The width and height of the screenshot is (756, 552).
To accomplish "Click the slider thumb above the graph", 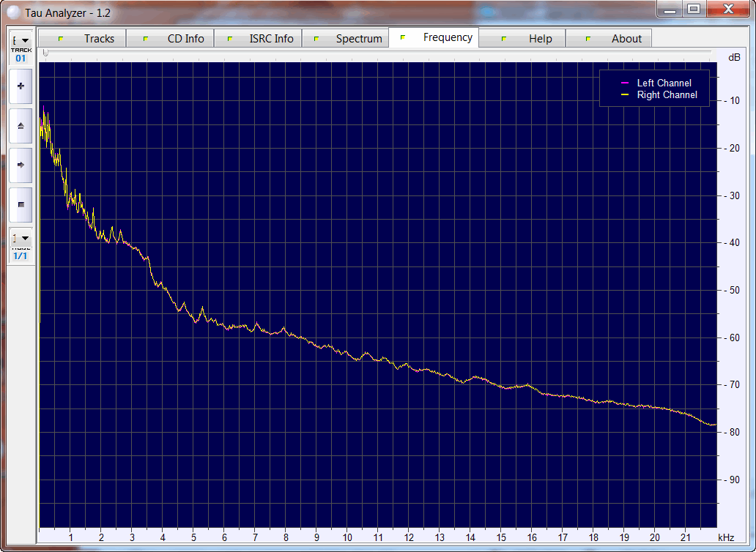I will tap(45, 53).
